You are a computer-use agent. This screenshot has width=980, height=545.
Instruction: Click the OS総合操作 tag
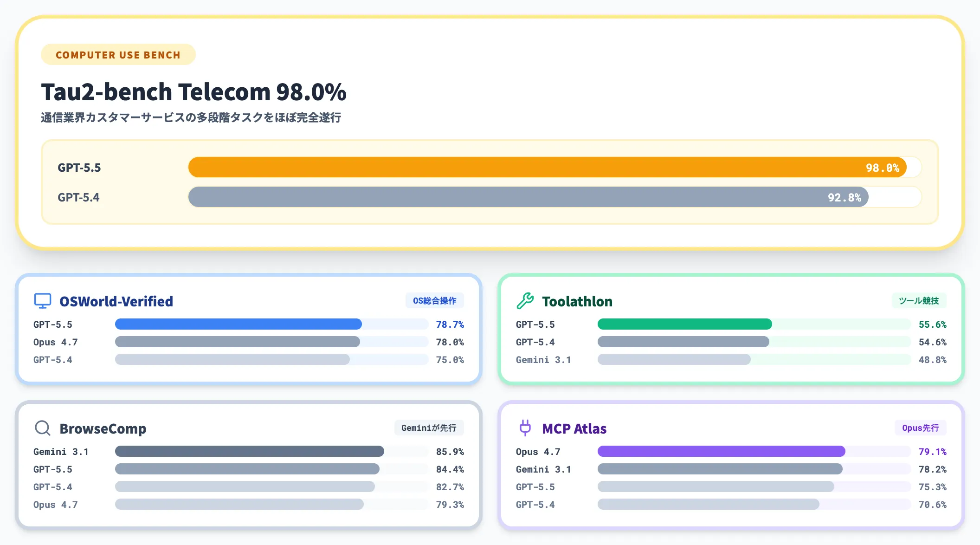click(434, 301)
